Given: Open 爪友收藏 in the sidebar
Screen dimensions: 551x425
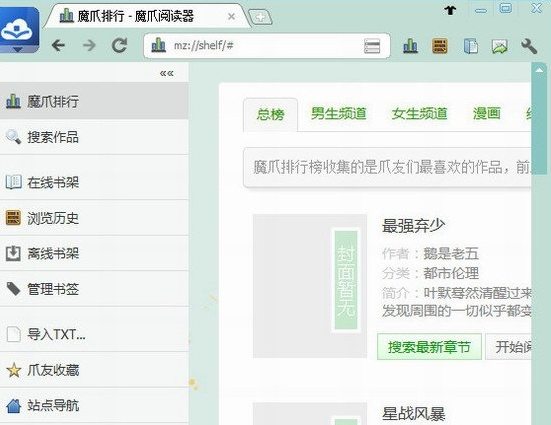Looking at the screenshot, I should (x=94, y=370).
